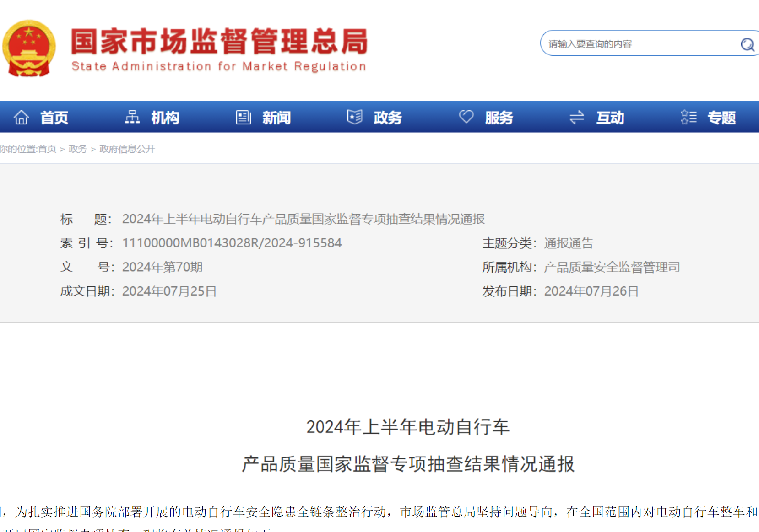
Task: Click the list icon beside 专题
Action: coord(689,118)
